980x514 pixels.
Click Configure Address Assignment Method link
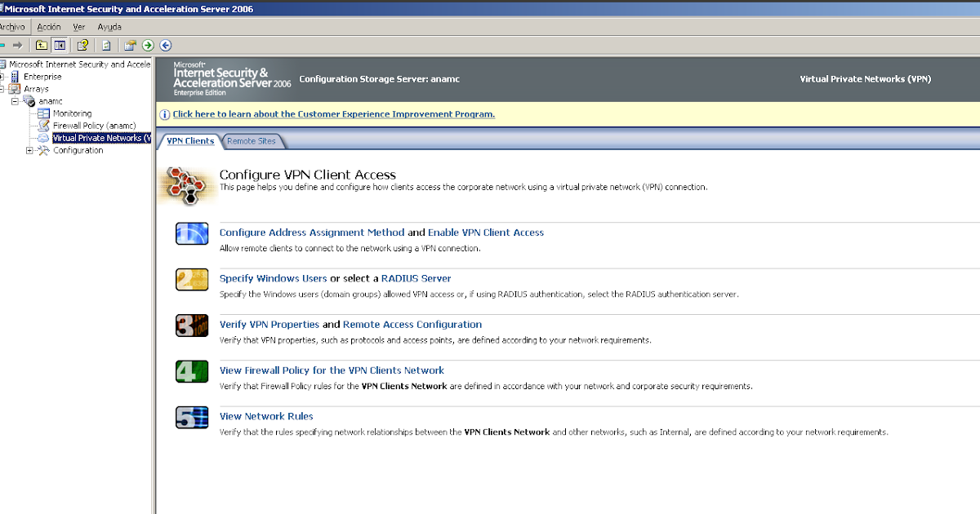point(312,233)
